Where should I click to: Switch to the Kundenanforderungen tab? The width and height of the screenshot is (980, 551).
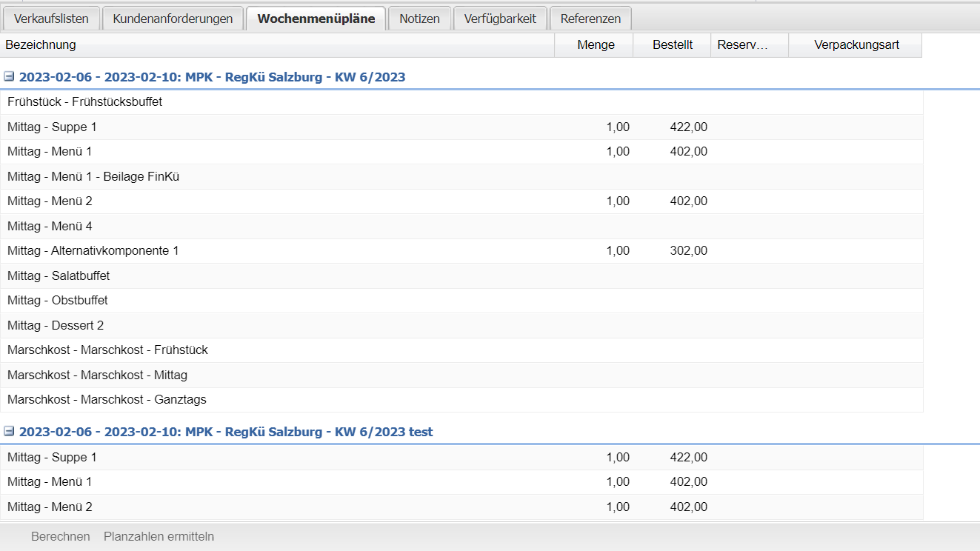(173, 19)
